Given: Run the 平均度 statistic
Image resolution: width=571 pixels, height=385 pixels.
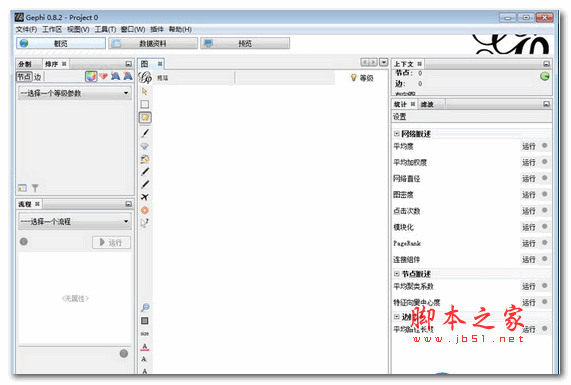Looking at the screenshot, I should coord(529,146).
